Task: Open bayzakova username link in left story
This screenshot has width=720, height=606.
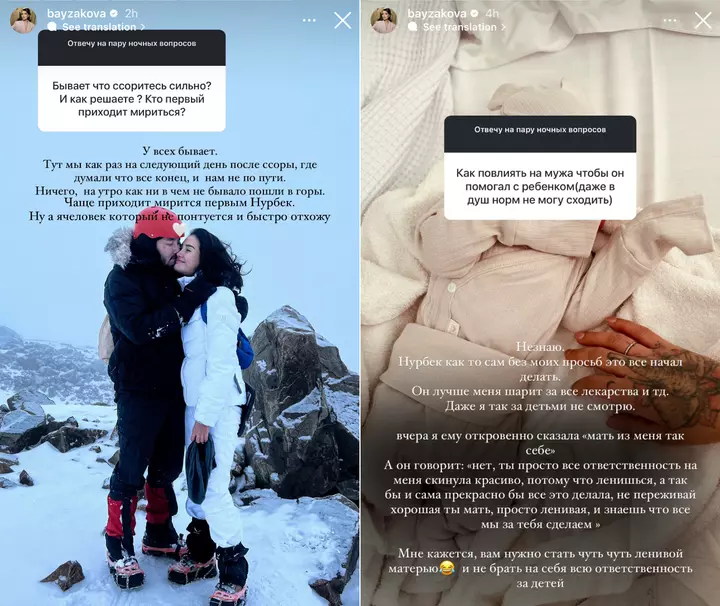Action: point(76,14)
